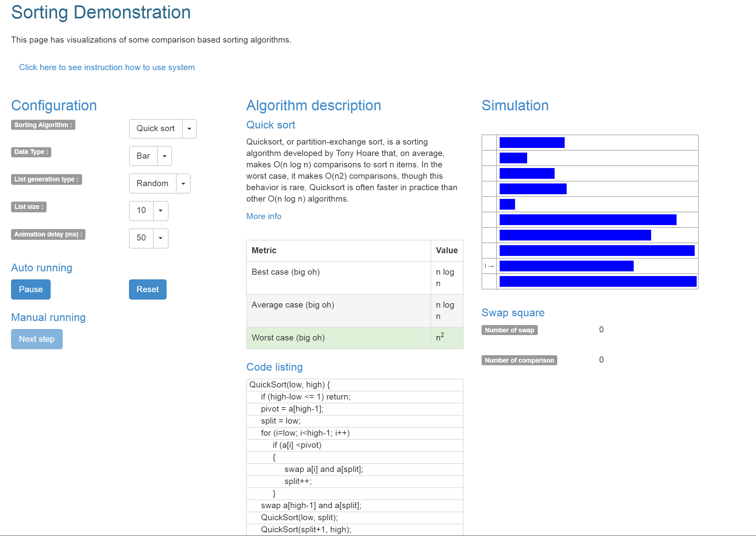756x536 pixels.
Task: Open the instruction how to use link
Action: click(107, 67)
